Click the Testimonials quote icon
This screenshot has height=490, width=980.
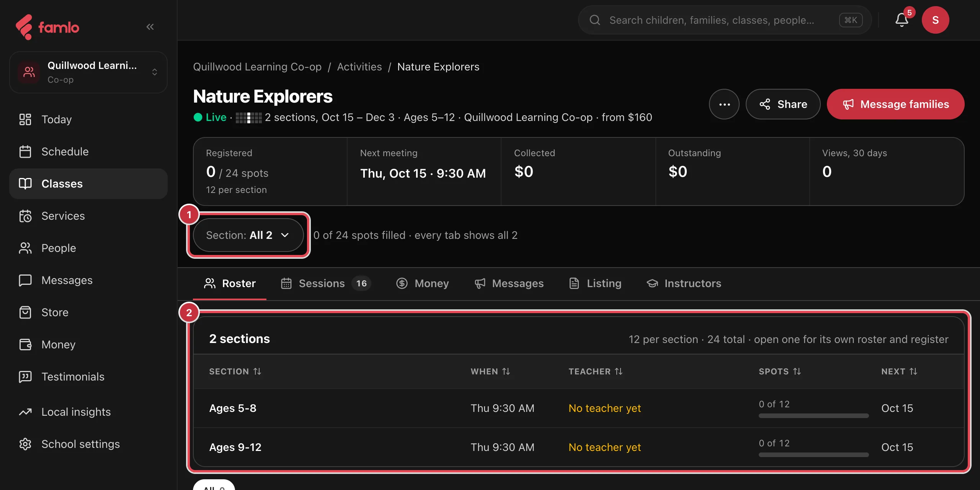tap(25, 377)
